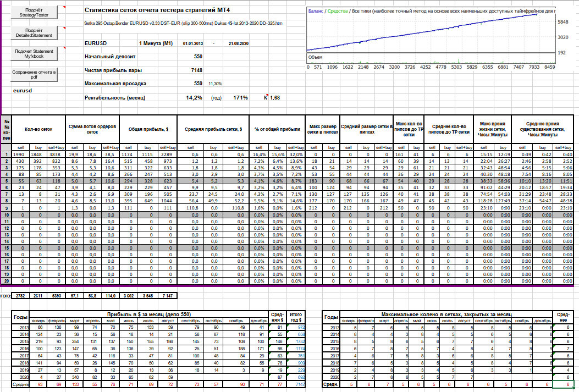This screenshot has height=392, width=579.
Task: Click average profit cell 110,8 sell in row 9
Action: pos(191,207)
